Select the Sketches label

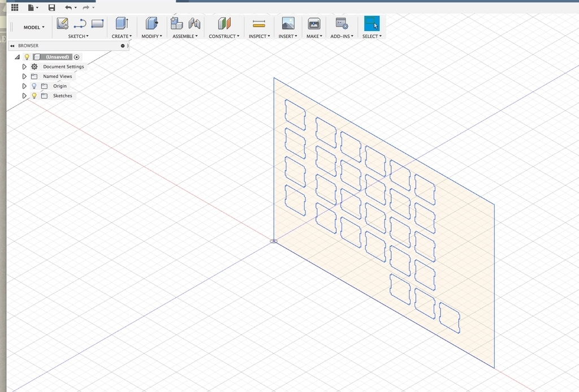[62, 95]
